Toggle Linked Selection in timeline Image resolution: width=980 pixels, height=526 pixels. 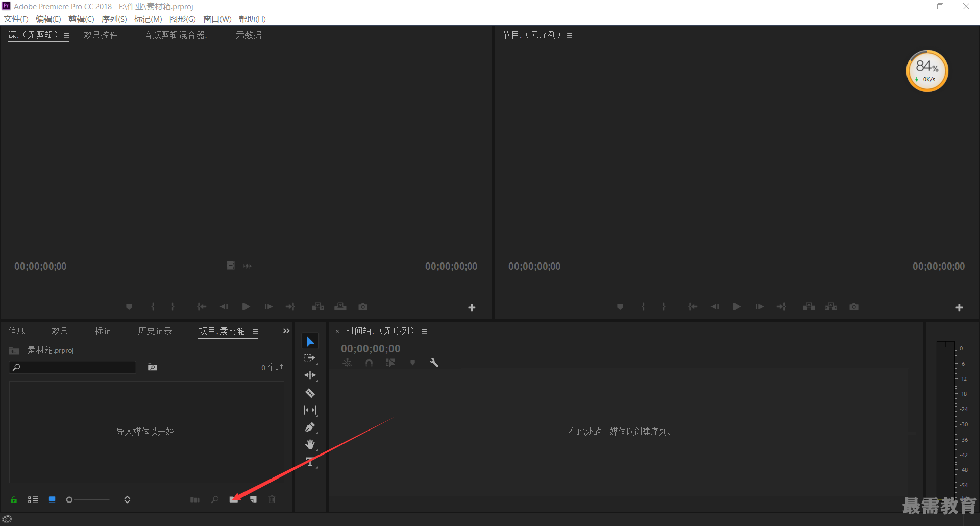pyautogui.click(x=390, y=363)
